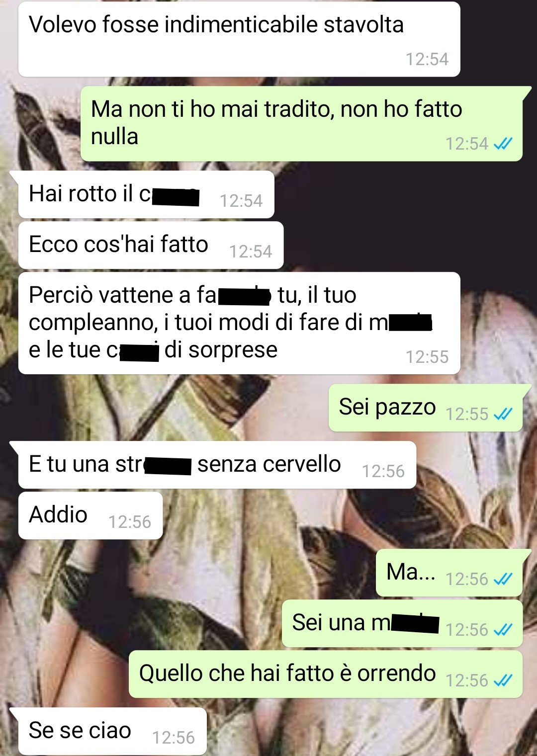Tap the message 'Quello che hai fatto è orrendo'

[x=326, y=674]
